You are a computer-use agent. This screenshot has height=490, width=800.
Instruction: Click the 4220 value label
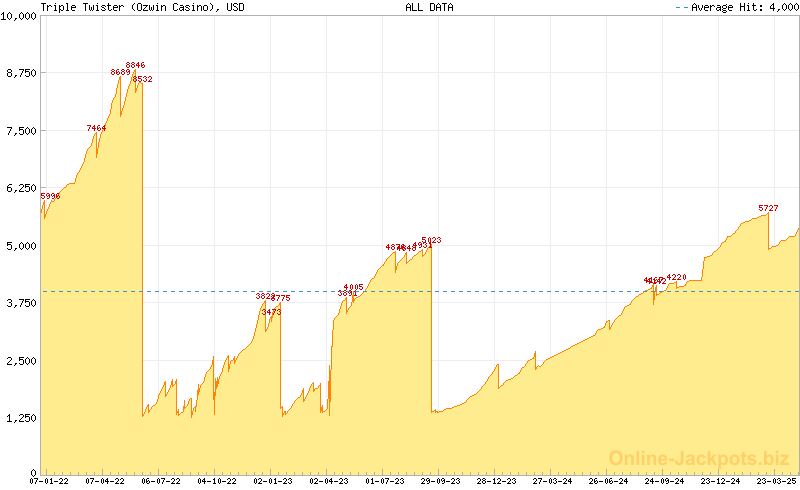[676, 277]
